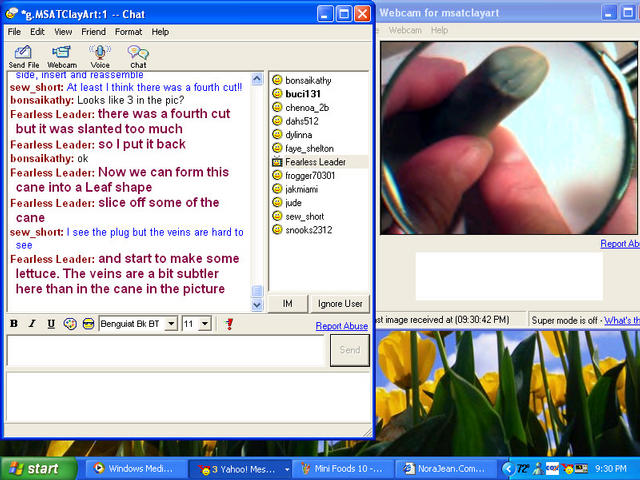Select user sew_short in the list

pos(304,216)
